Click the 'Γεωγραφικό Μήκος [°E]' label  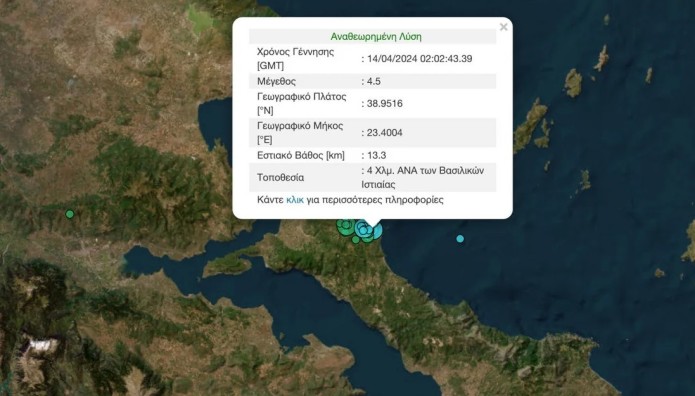(x=300, y=132)
